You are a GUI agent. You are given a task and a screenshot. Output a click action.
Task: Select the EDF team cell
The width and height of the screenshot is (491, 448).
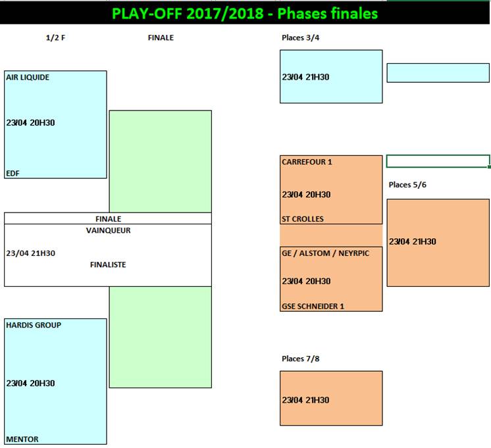(13, 173)
